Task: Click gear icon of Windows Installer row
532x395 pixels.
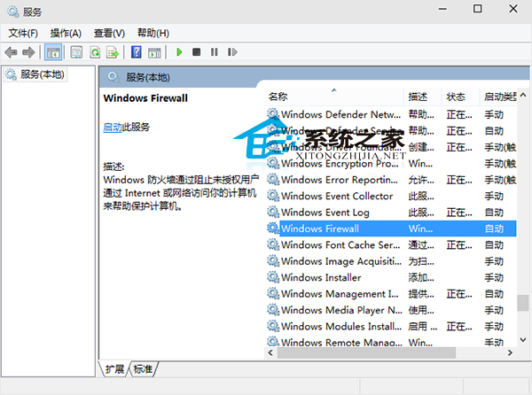Action: 272,277
